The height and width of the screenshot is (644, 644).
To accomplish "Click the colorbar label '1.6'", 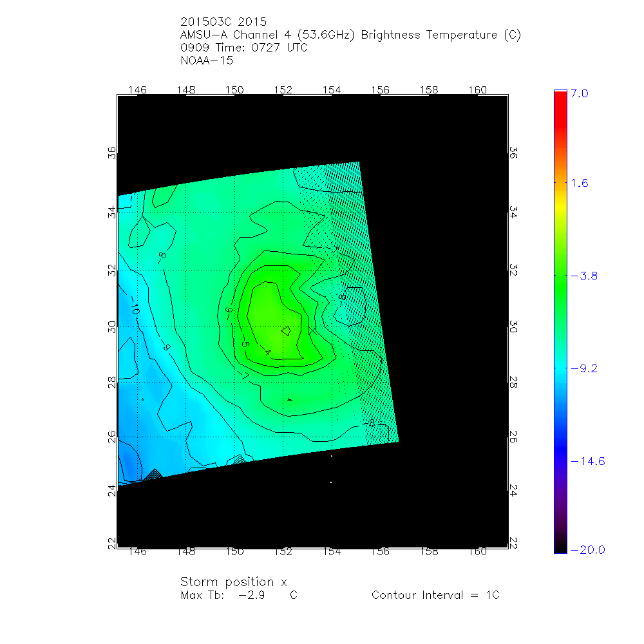I will tap(580, 183).
